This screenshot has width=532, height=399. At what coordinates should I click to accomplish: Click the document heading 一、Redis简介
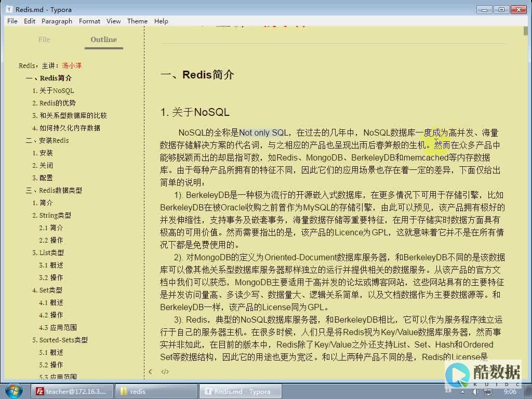[x=197, y=75]
